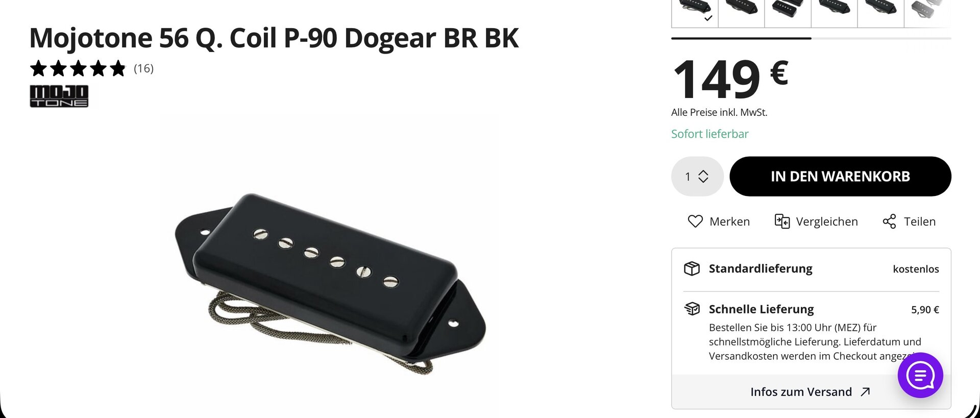The height and width of the screenshot is (418, 980).
Task: Click the Mojotone brand logo
Action: (x=59, y=96)
